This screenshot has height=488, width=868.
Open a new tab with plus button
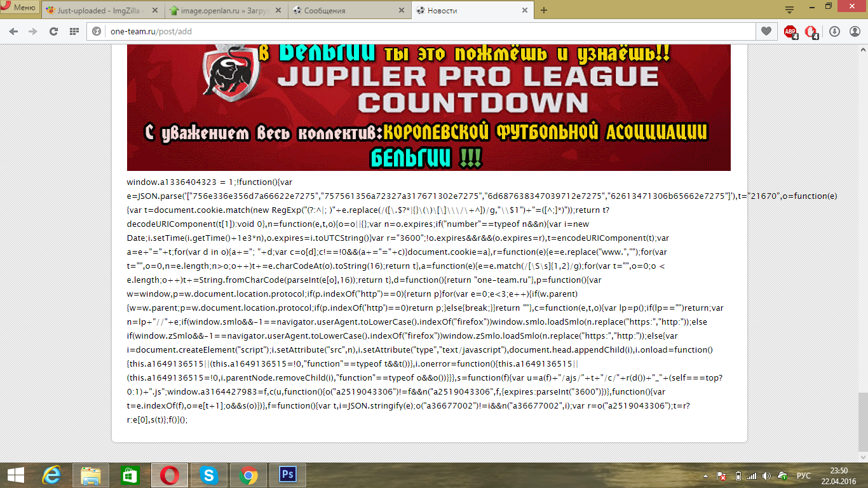coord(544,10)
